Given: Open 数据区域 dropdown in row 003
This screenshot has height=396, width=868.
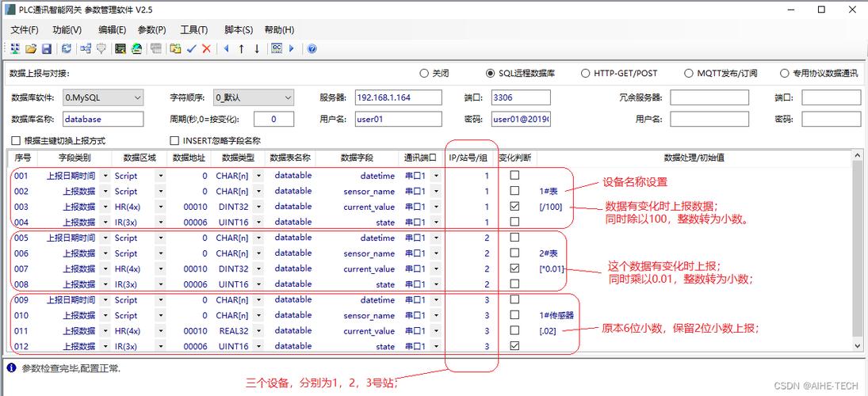Looking at the screenshot, I should click(x=160, y=207).
